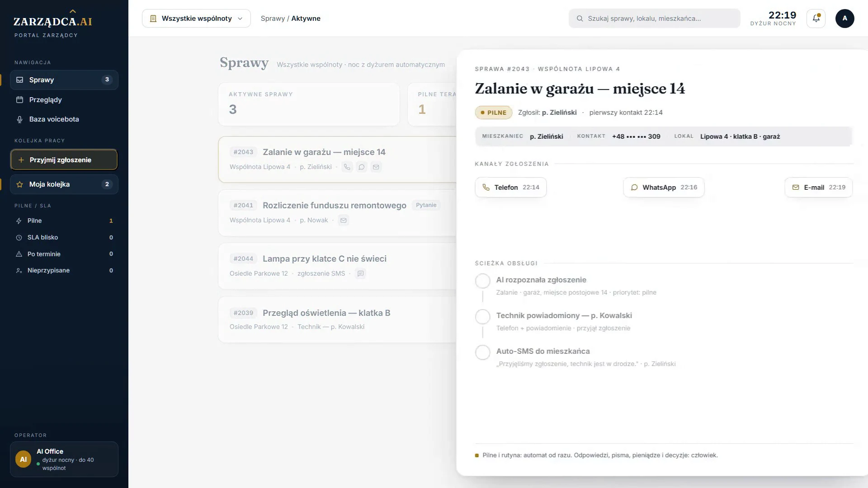
Task: Open the notifications bell
Action: (x=816, y=19)
